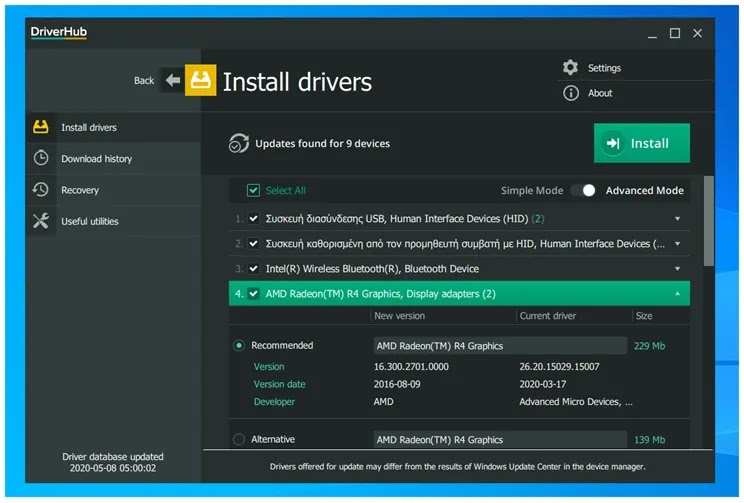
Task: Click the Settings gear icon
Action: point(570,67)
